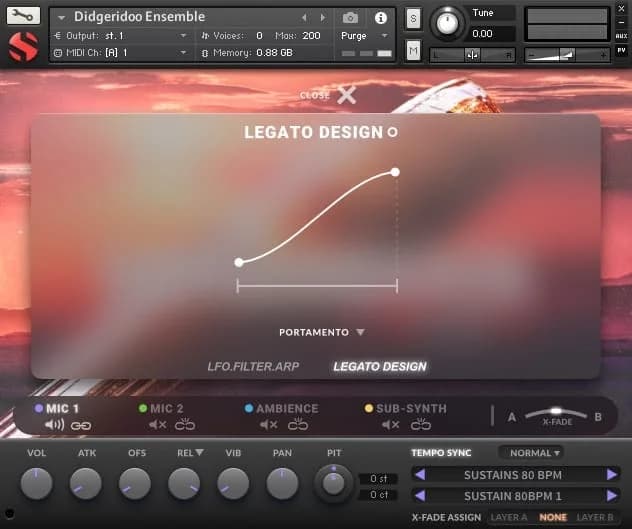Close the Legato Design panel with X

coord(346,95)
